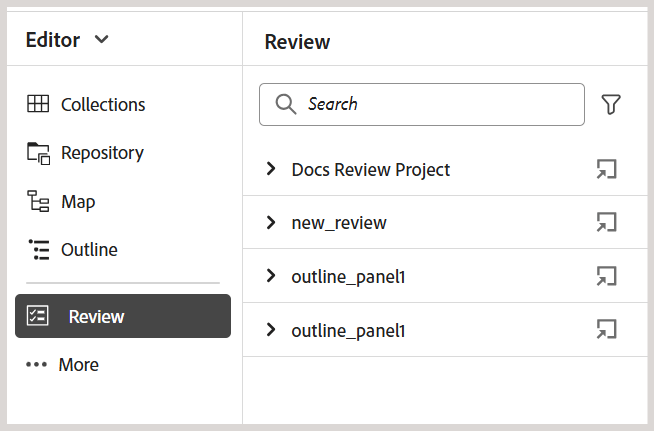Click the open icon for the upper outline_panel1
The image size is (654, 431).
tap(605, 276)
